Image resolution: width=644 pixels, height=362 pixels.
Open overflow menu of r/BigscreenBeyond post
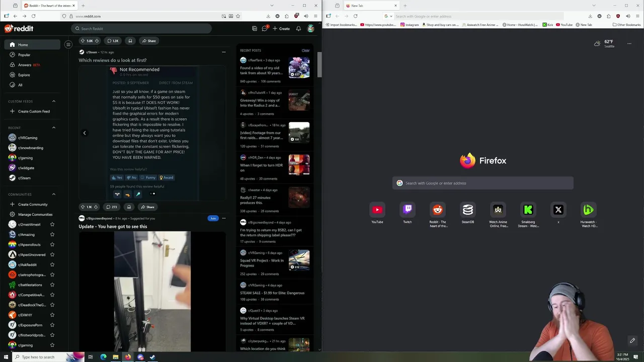coord(224,218)
